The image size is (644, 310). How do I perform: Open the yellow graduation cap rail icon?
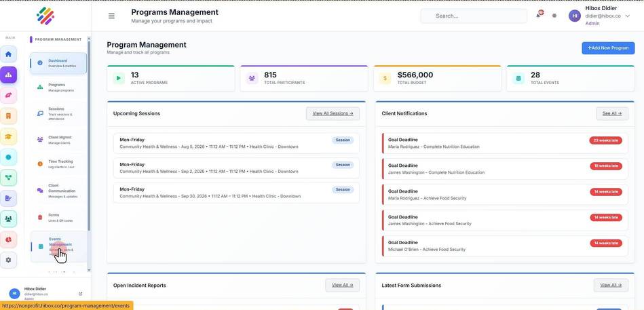(8, 136)
